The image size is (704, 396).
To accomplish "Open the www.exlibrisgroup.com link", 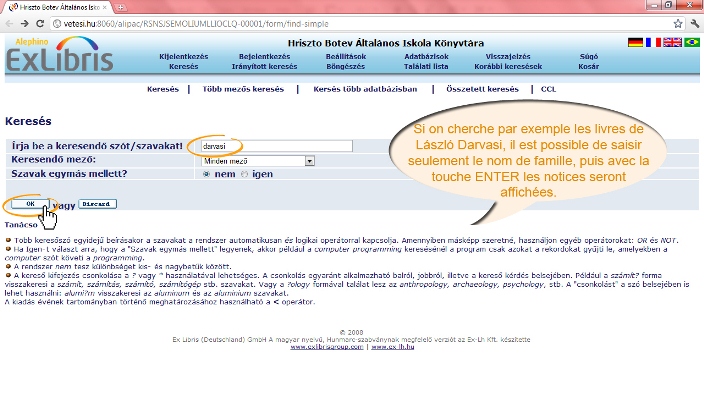I will click(326, 347).
